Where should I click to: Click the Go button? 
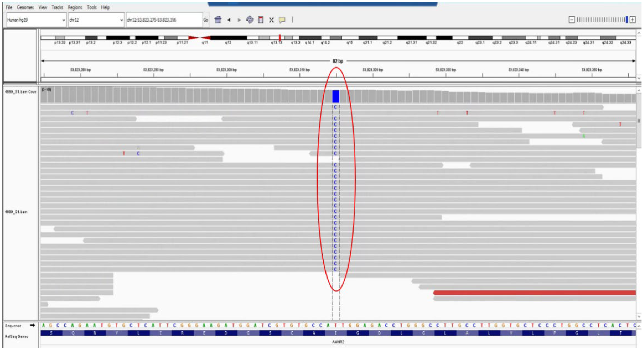click(206, 20)
